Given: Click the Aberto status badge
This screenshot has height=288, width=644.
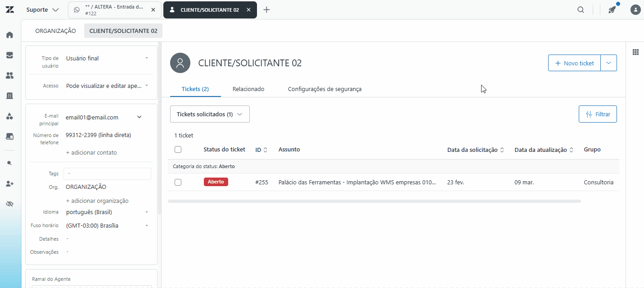Looking at the screenshot, I should 216,182.
